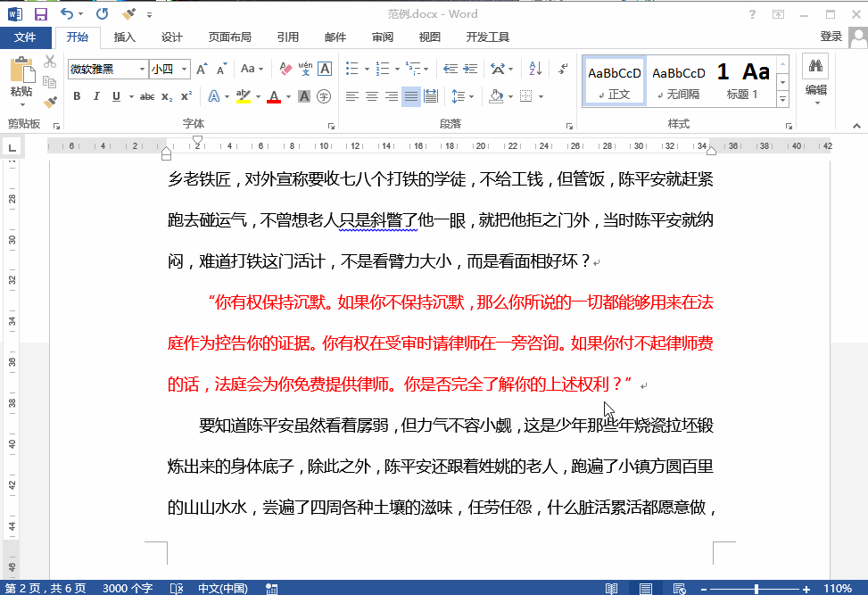Screen dimensions: 868x595
Task: Toggle bold formatting
Action: (77, 96)
